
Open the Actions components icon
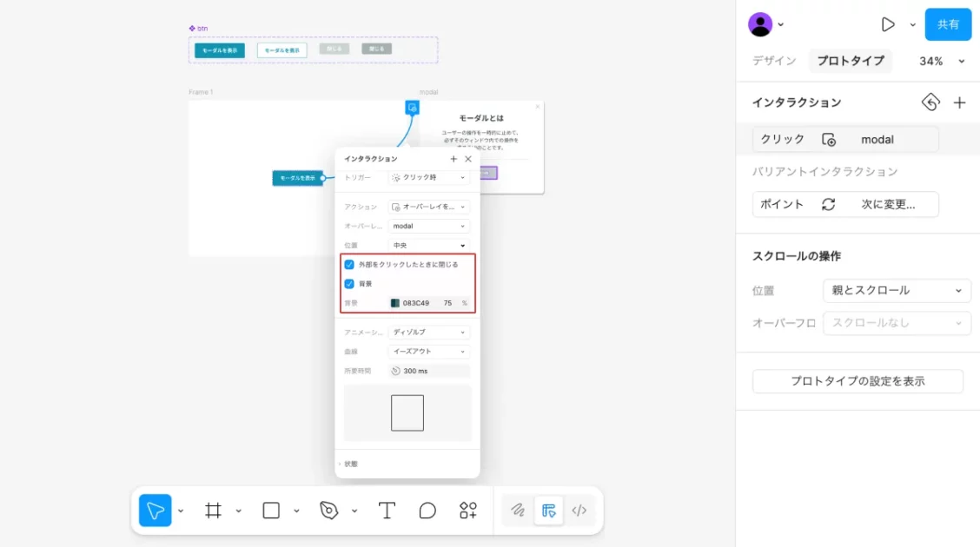click(x=468, y=511)
